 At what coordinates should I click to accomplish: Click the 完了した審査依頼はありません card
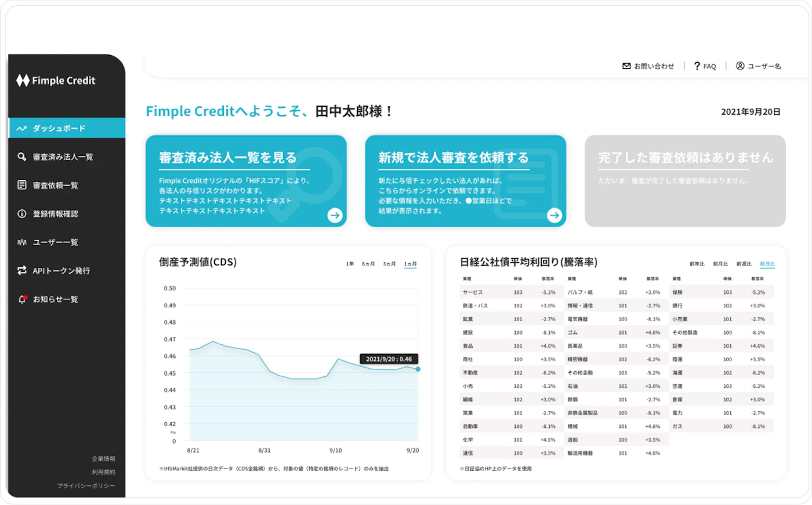(x=685, y=181)
